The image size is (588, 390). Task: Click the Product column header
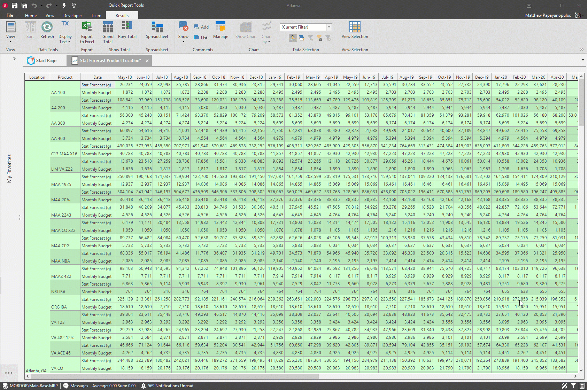pos(65,77)
